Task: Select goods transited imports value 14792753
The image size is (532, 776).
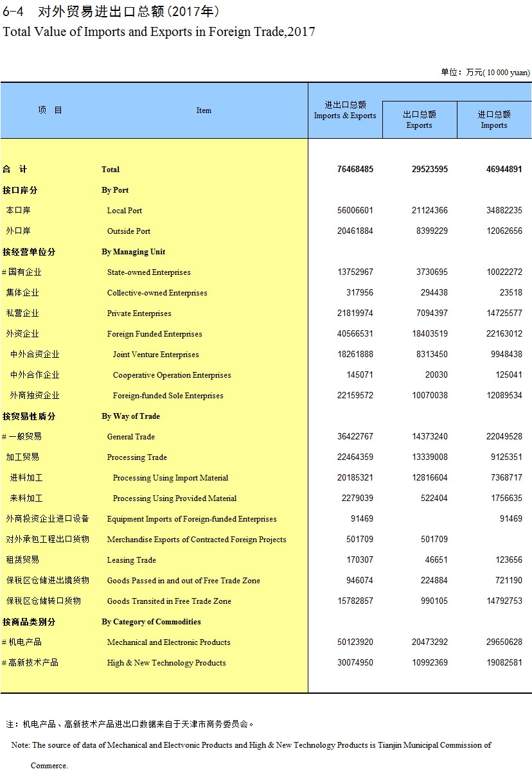Action: pos(504,601)
